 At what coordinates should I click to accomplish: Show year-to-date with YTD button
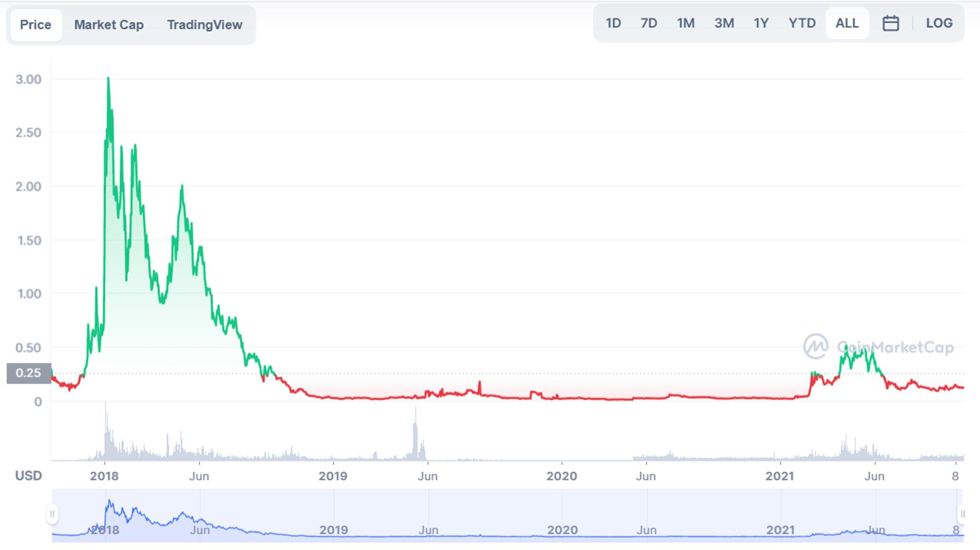[x=802, y=24]
